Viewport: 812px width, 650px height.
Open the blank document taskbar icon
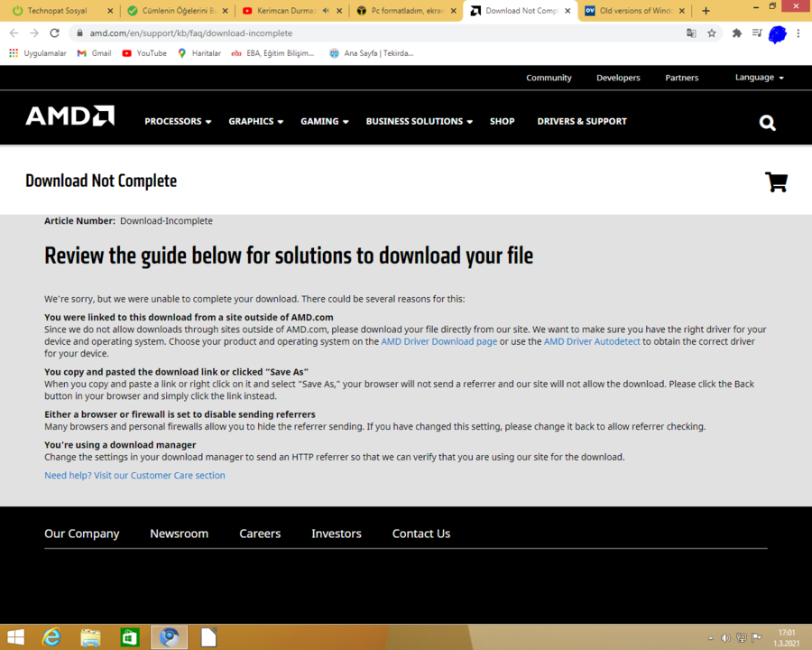tap(208, 637)
